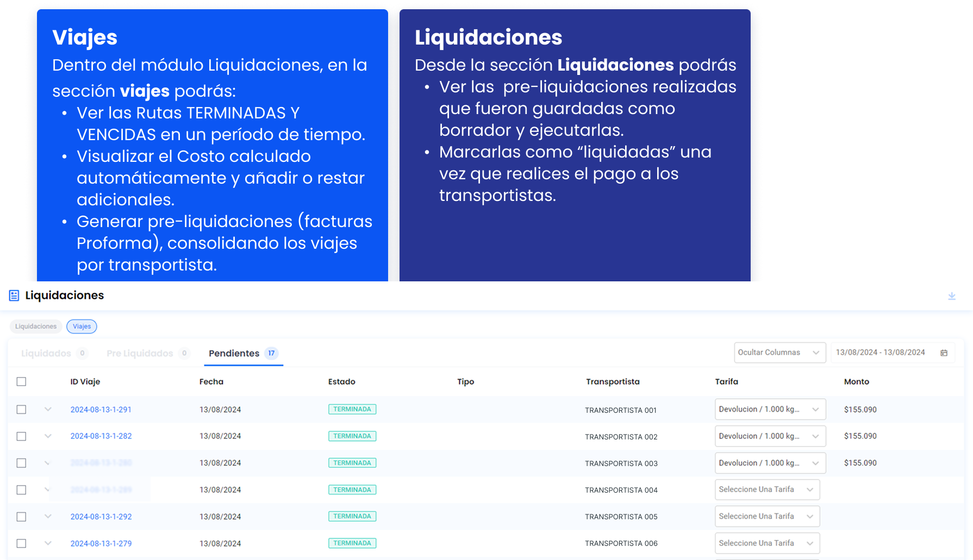This screenshot has width=973, height=560.
Task: Check the box for TRANSPORTISTA 001 row
Action: tap(21, 410)
